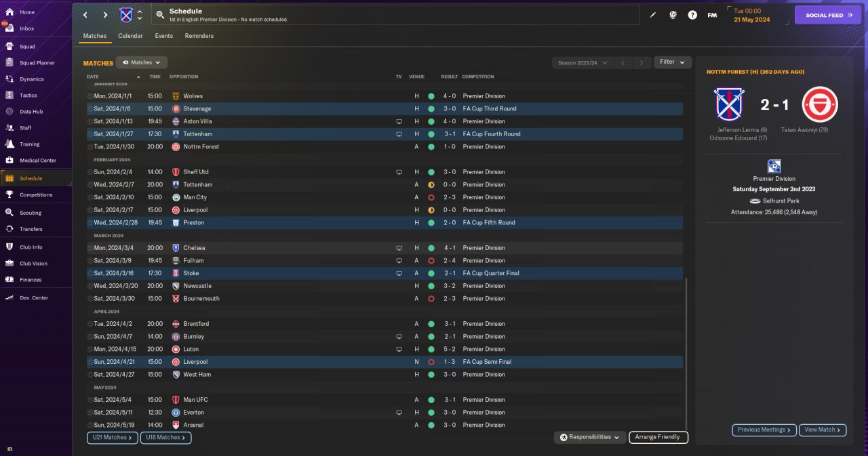Toggle marker on the Wolves match row

[x=90, y=96]
